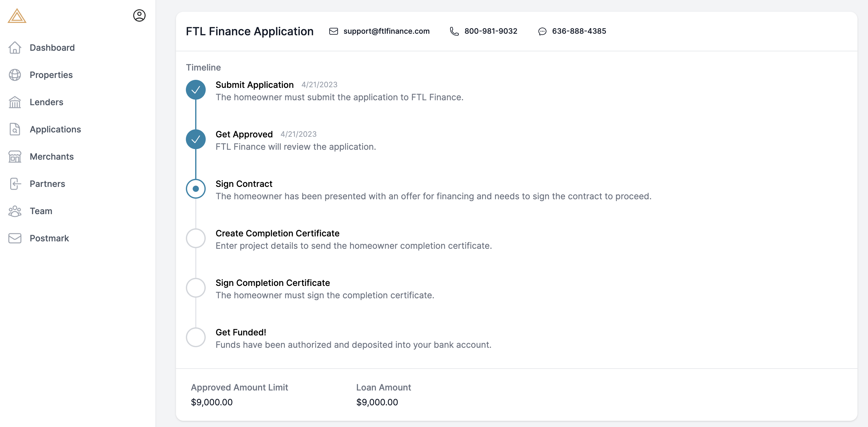Click the phone number 800-981-9032
Image resolution: width=868 pixels, height=427 pixels.
[491, 31]
